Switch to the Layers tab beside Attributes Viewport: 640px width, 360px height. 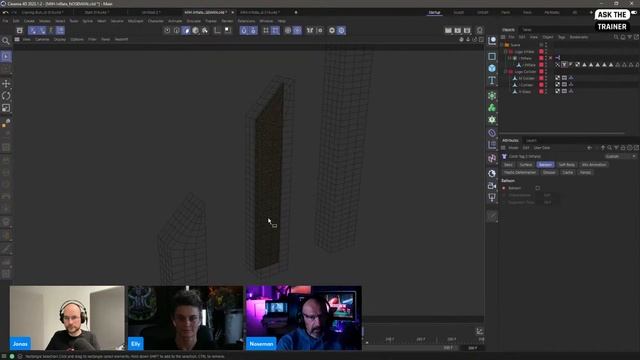[531, 140]
